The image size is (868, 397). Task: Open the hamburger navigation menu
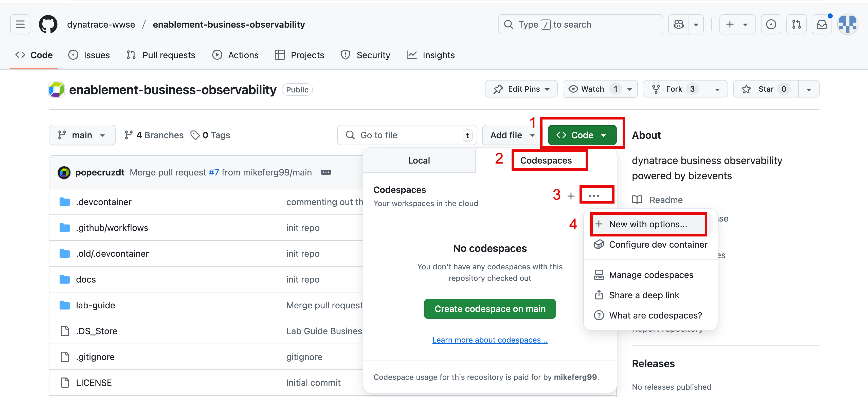coord(20,24)
